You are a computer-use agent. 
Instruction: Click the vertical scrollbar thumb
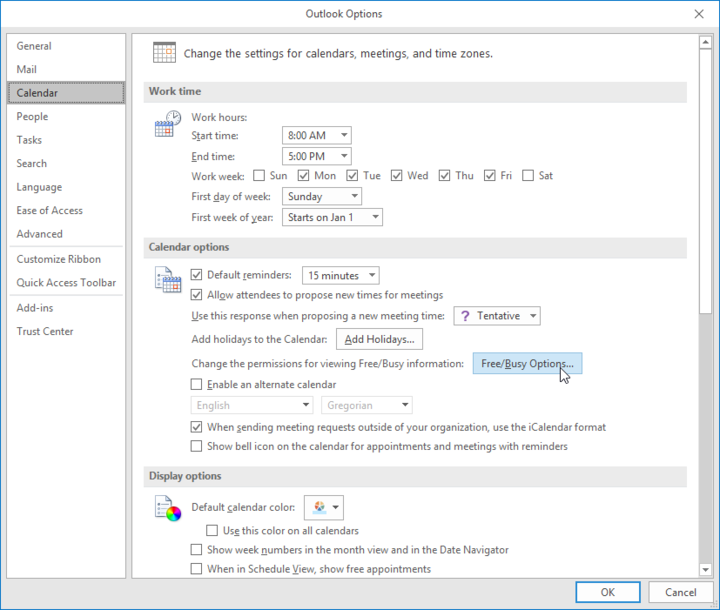(705, 181)
